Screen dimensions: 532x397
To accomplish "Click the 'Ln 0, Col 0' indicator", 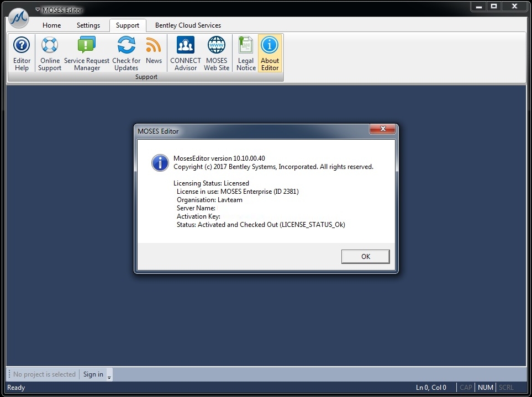I will 431,388.
